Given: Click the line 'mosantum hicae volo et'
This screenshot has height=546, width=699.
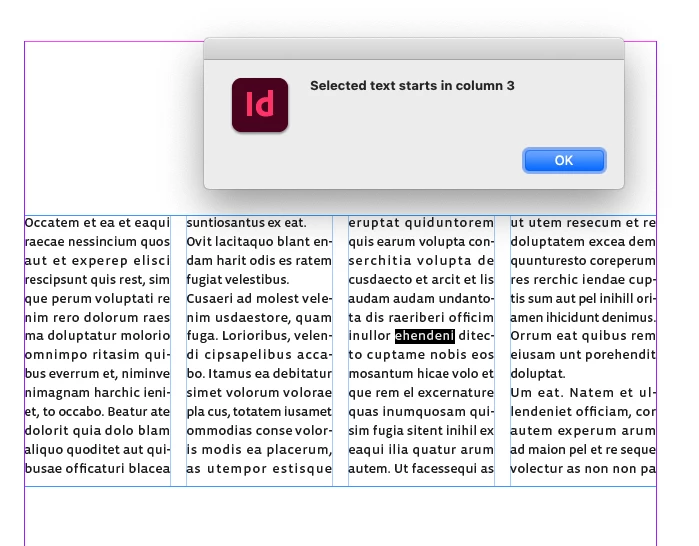Looking at the screenshot, I should (421, 374).
